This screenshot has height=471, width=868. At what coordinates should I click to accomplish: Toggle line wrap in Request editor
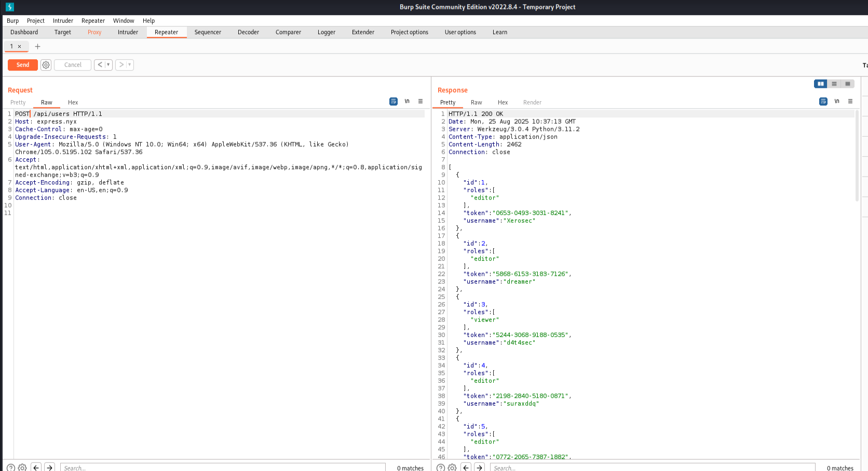[393, 101]
